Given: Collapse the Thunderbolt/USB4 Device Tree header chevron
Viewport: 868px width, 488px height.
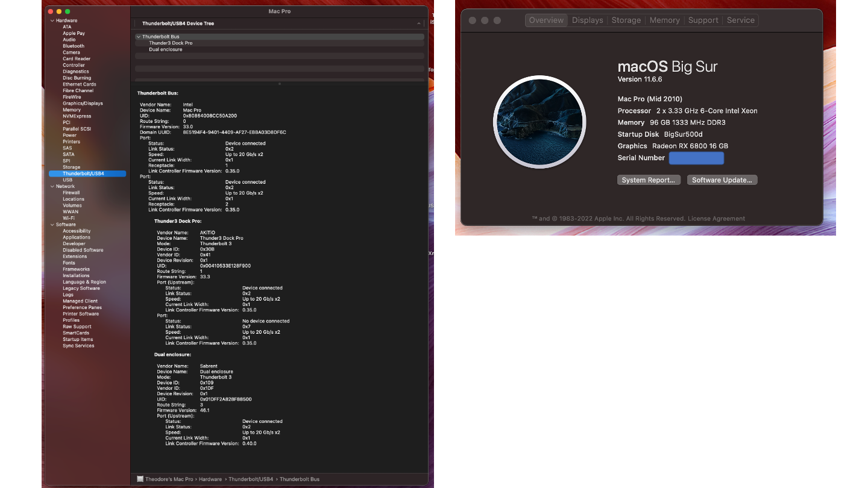Looking at the screenshot, I should (419, 23).
